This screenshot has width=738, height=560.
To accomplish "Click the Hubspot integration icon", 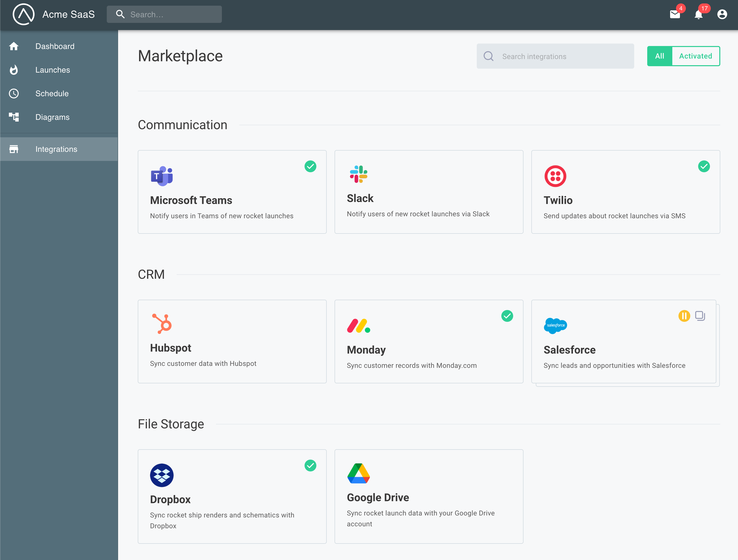I will 162,324.
